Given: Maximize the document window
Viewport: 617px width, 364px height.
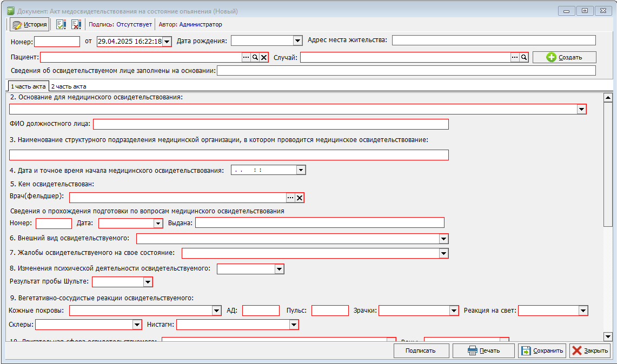Looking at the screenshot, I should click(x=585, y=11).
